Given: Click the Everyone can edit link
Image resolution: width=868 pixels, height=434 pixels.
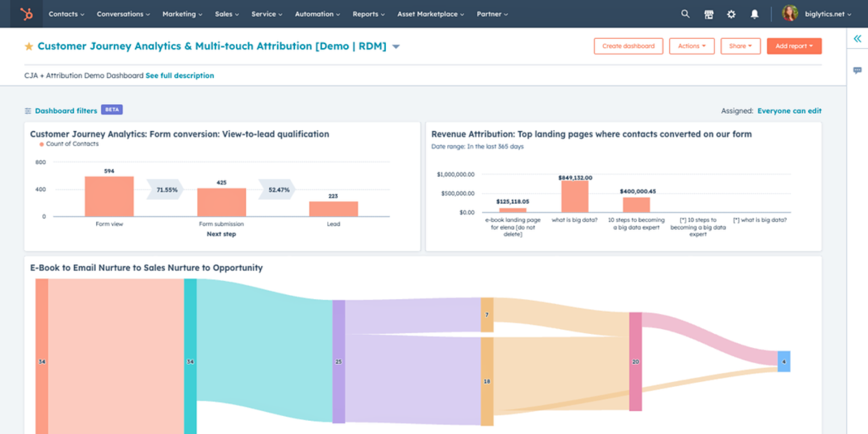Looking at the screenshot, I should click(789, 111).
